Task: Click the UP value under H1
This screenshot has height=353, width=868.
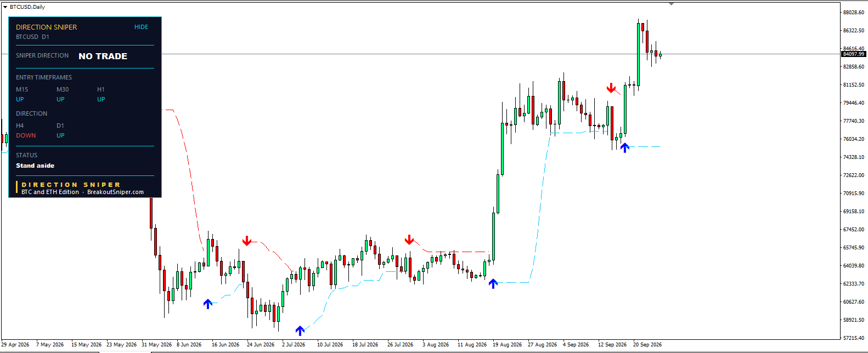Action: tap(101, 99)
